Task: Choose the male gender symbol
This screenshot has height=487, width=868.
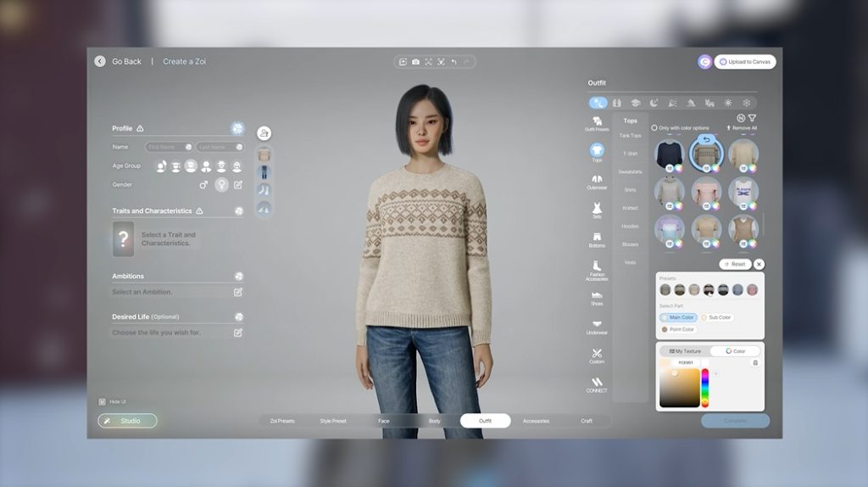Action: tap(203, 185)
